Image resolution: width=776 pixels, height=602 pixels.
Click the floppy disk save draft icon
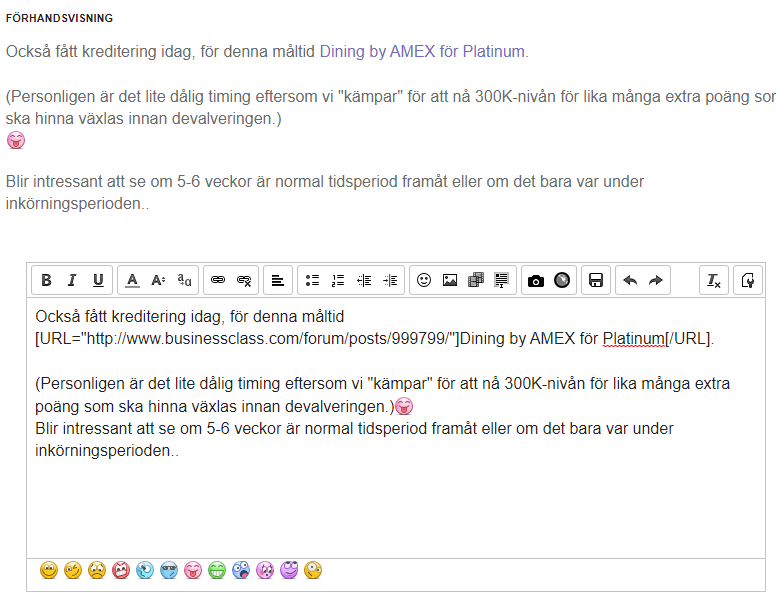[x=596, y=281]
